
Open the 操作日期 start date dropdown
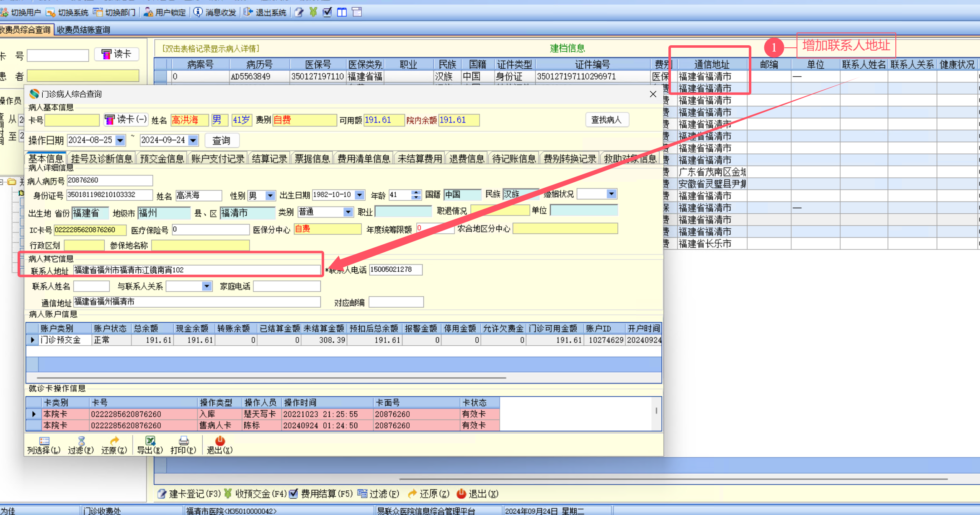(120, 140)
